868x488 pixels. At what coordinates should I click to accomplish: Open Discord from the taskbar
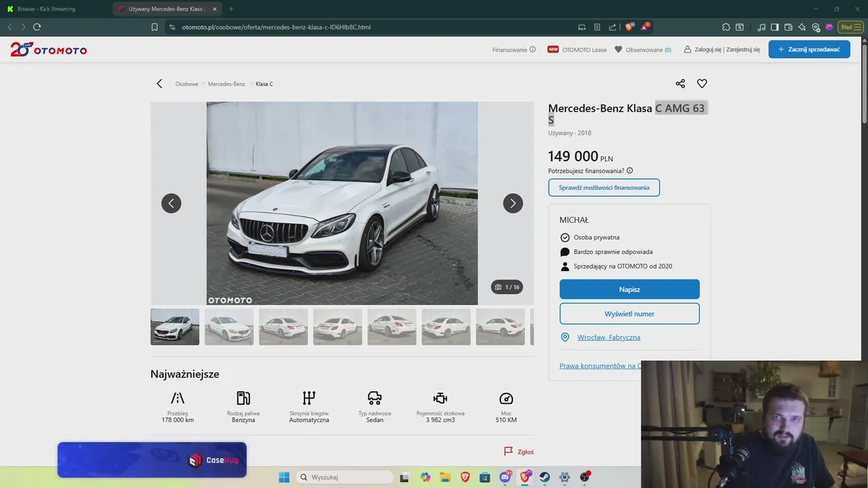tap(505, 477)
